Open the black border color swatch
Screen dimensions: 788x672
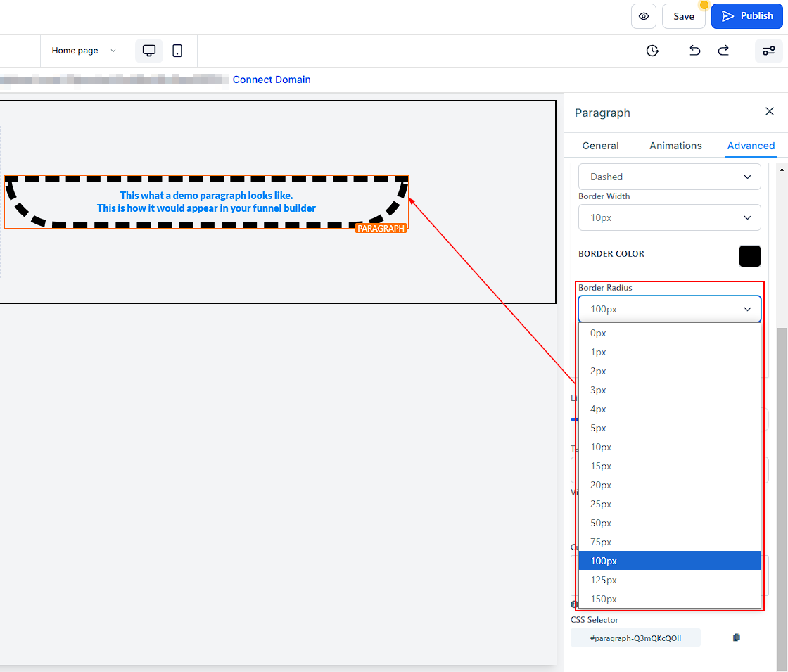pos(749,256)
